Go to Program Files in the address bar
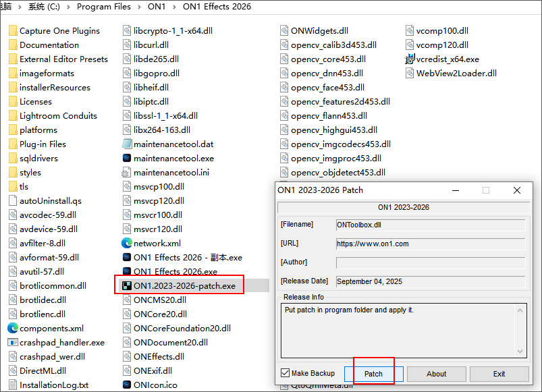The height and width of the screenshot is (392, 542). pyautogui.click(x=104, y=7)
